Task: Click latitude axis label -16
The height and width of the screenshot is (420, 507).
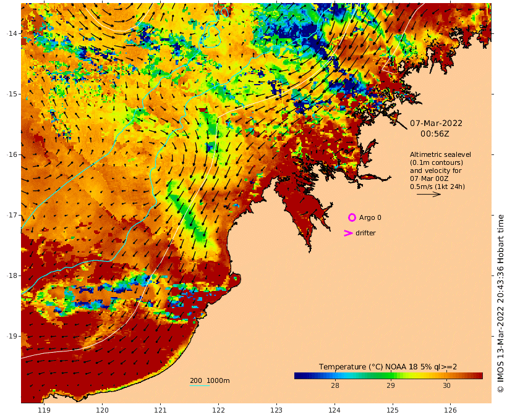Action: [x=12, y=154]
